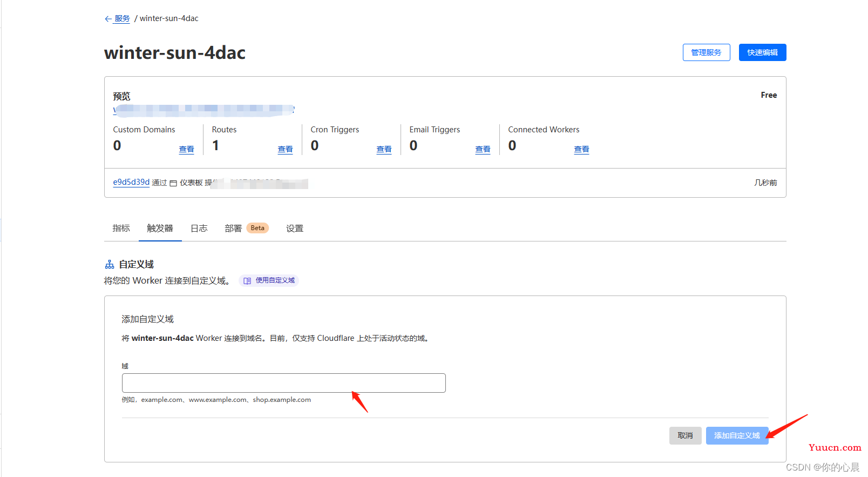Open the blurred preview URL link

204,110
